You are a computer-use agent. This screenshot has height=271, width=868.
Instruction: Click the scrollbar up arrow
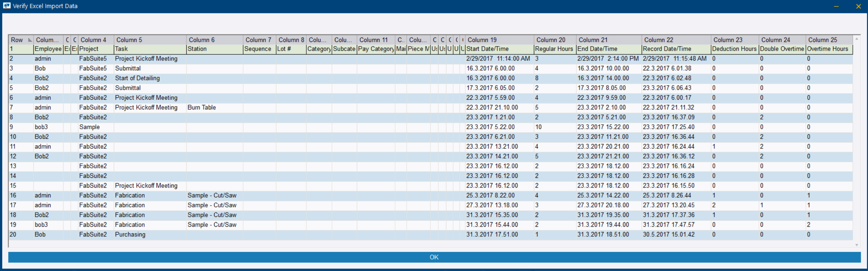point(856,39)
